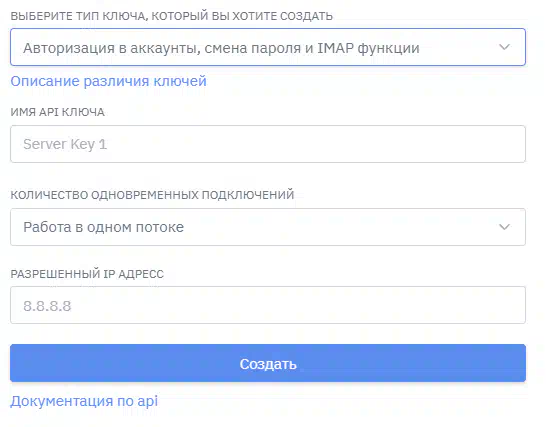
Task: Focus the API key name input field
Action: tap(268, 144)
